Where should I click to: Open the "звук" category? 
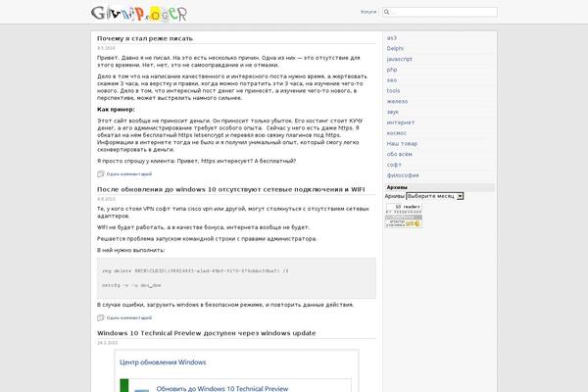point(393,112)
